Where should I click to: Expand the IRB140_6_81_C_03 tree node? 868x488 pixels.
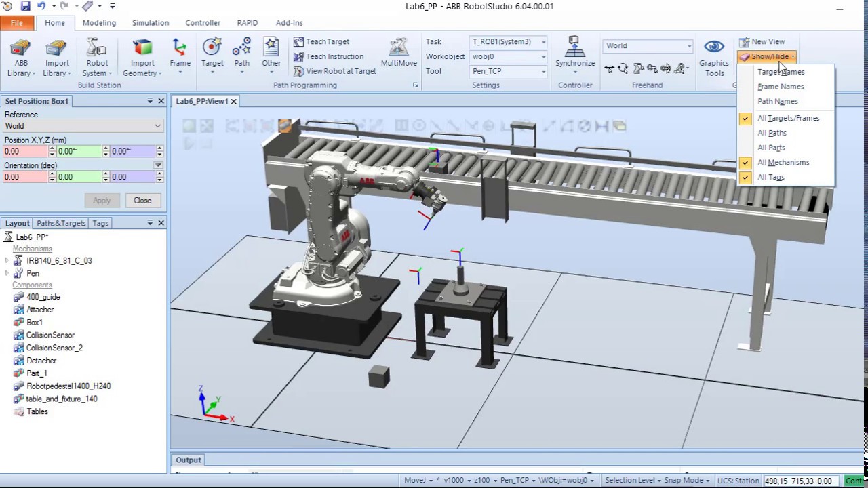pos(7,260)
